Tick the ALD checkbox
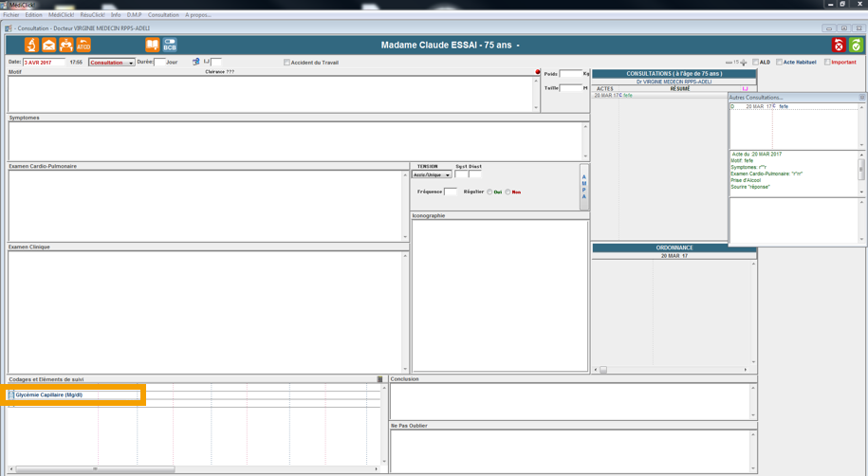Screen dimensions: 868x476 tap(756, 63)
